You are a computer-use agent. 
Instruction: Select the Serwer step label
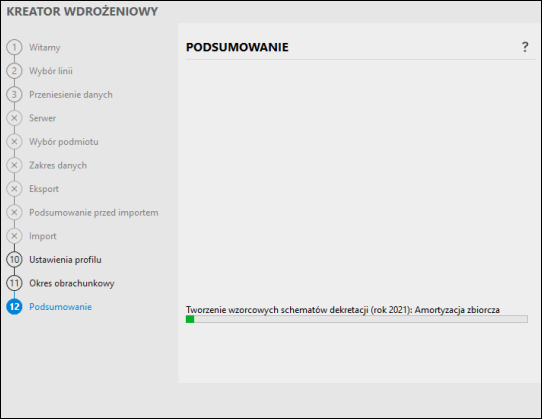[42, 118]
